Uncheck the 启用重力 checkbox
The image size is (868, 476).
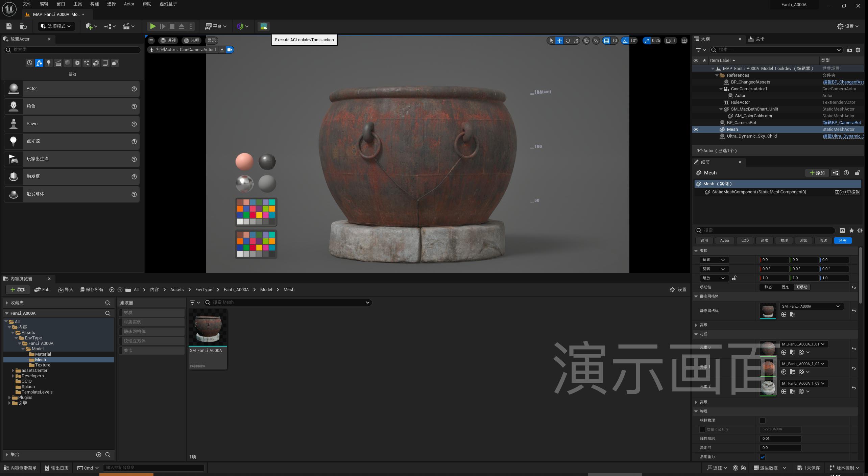[763, 457]
